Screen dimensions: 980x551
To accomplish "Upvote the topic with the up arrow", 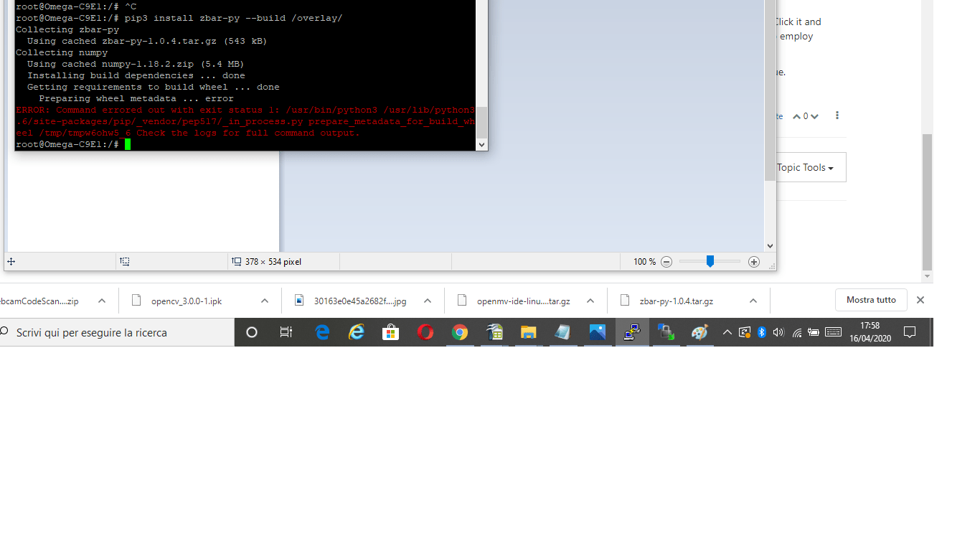I will click(796, 116).
